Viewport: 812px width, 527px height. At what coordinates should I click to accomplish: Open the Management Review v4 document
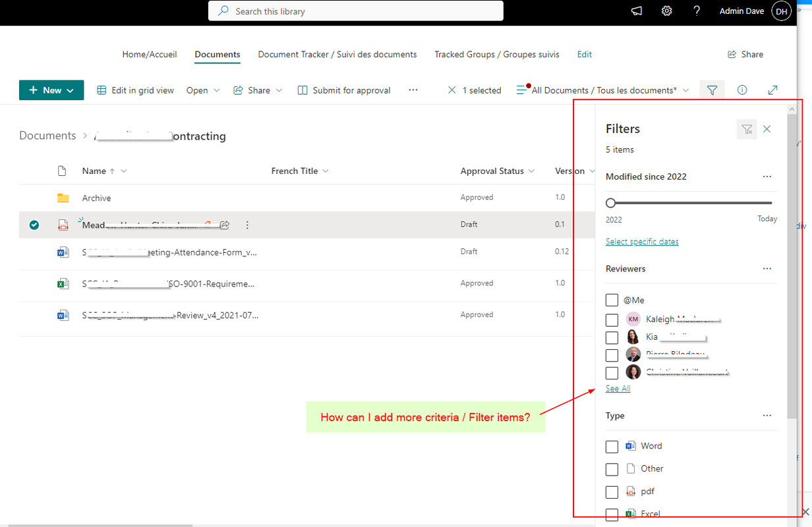171,316
